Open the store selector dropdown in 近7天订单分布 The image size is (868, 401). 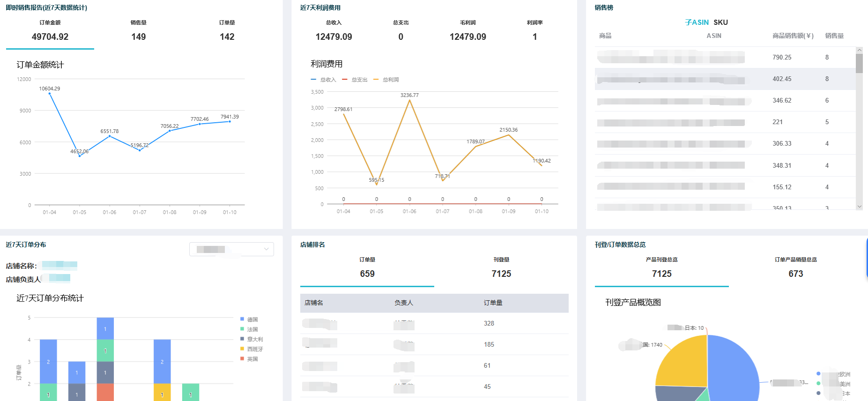point(231,249)
